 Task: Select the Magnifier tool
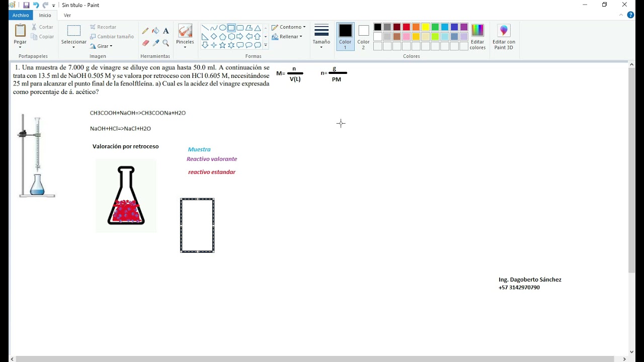coord(166,43)
